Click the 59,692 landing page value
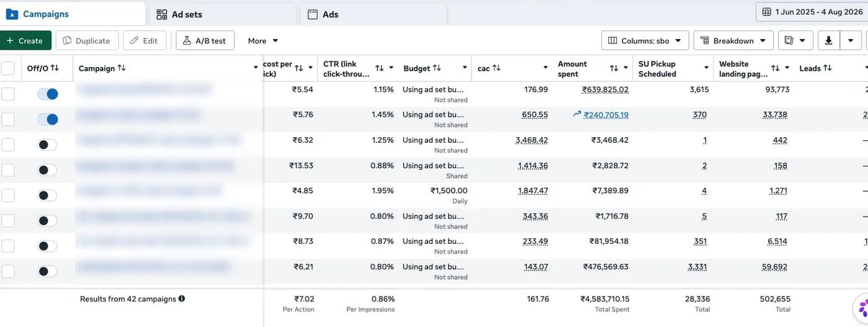The width and height of the screenshot is (868, 327). click(x=775, y=267)
